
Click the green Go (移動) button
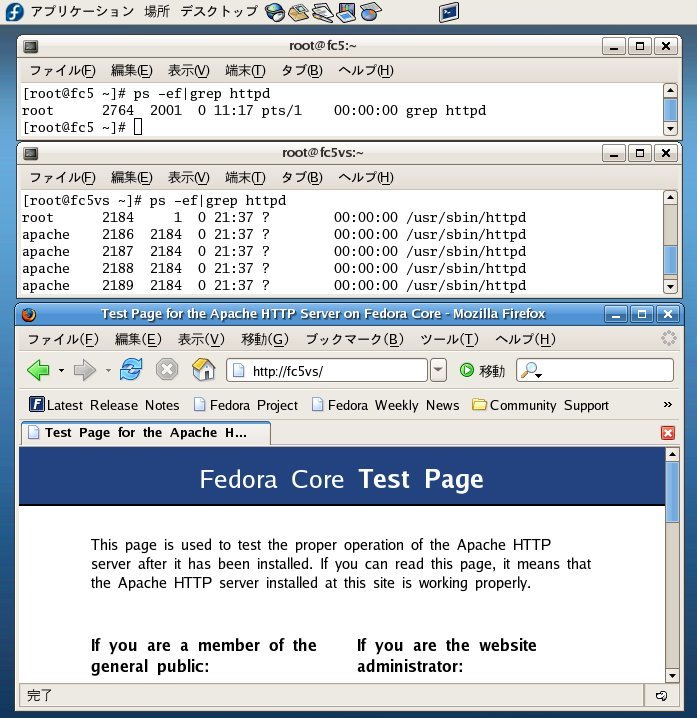coord(482,370)
